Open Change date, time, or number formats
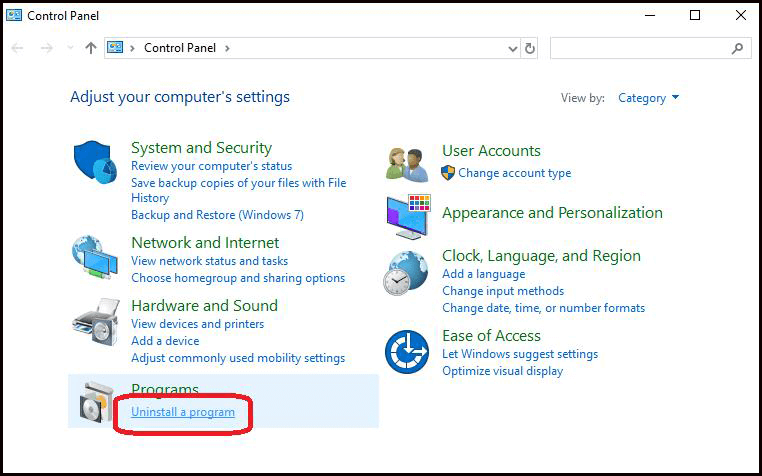The height and width of the screenshot is (476, 762). 543,308
